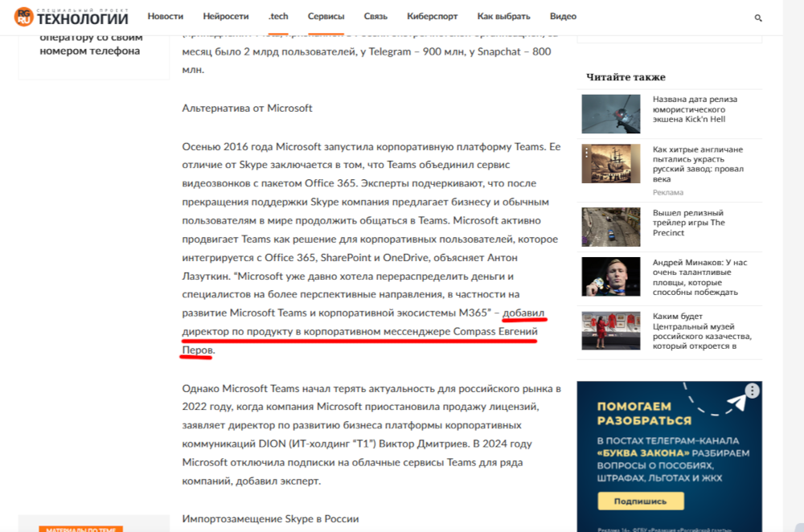Viewport: 804px width, 532px height.
Task: Open the ad about хитрые англичане
Action: pos(698,164)
